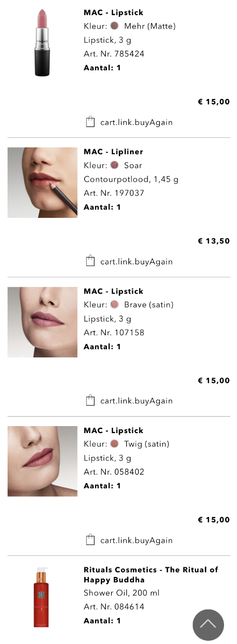Open the MAC Lipliner product photo
Viewport: 237px width, 644px height.
[x=42, y=182]
